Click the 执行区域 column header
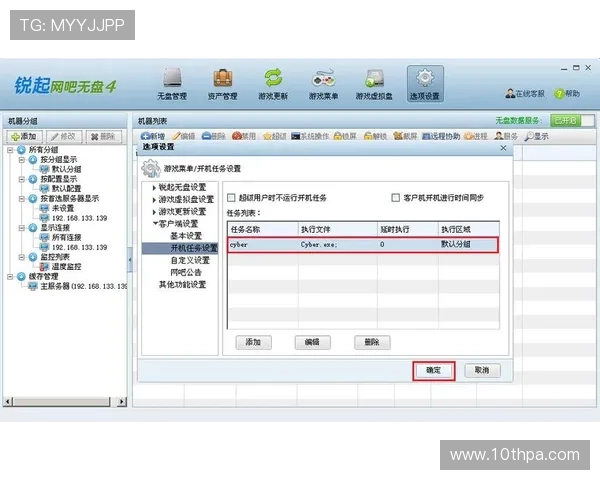600x480 pixels. coord(469,229)
